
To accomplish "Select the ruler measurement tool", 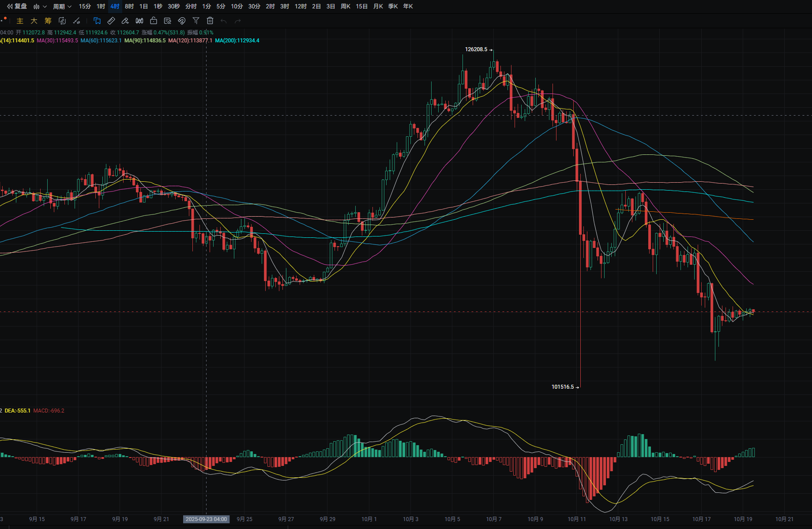I will [111, 21].
